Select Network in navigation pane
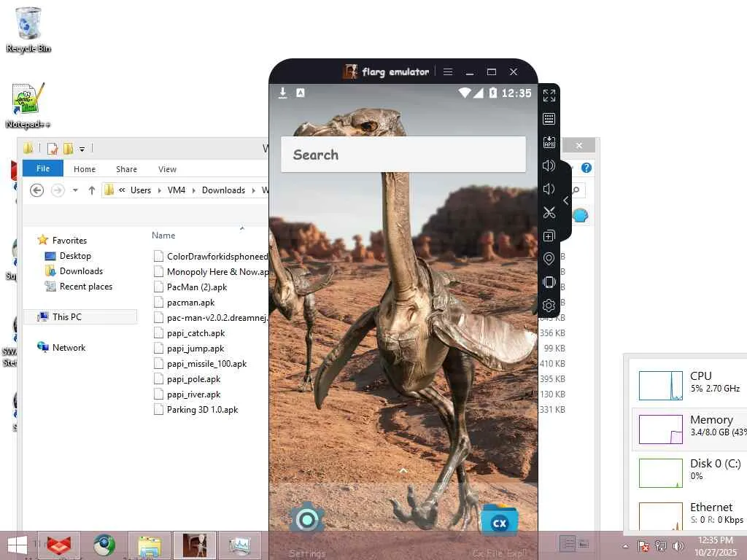 coord(69,348)
